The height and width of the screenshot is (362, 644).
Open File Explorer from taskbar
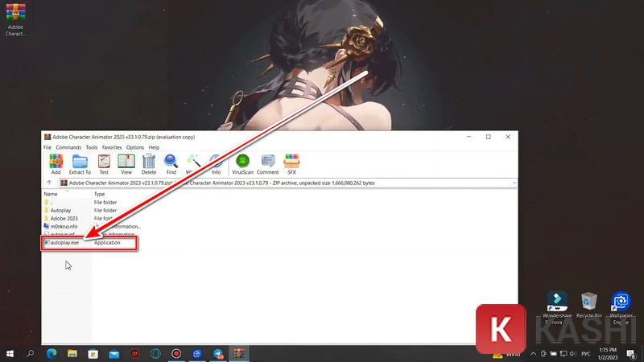click(x=72, y=353)
